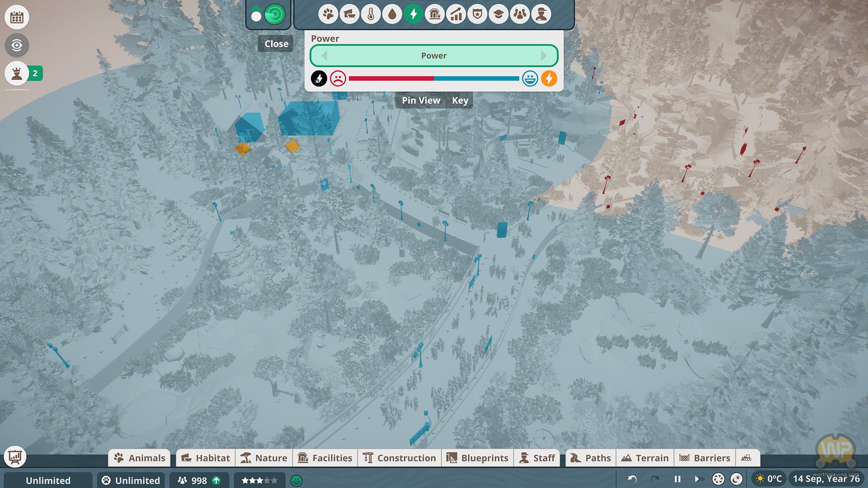Screen dimensions: 868x488
Task: Click the Key button
Action: tap(460, 100)
